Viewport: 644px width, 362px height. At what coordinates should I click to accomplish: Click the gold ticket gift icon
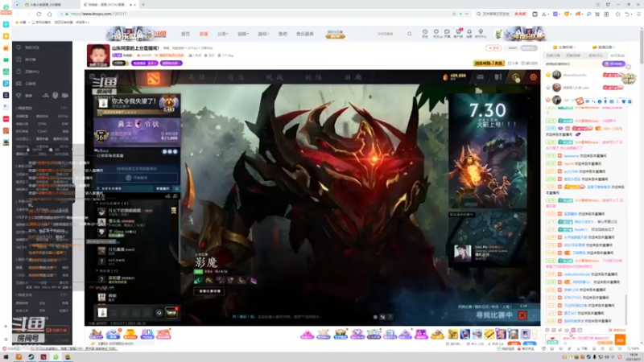pos(489,335)
